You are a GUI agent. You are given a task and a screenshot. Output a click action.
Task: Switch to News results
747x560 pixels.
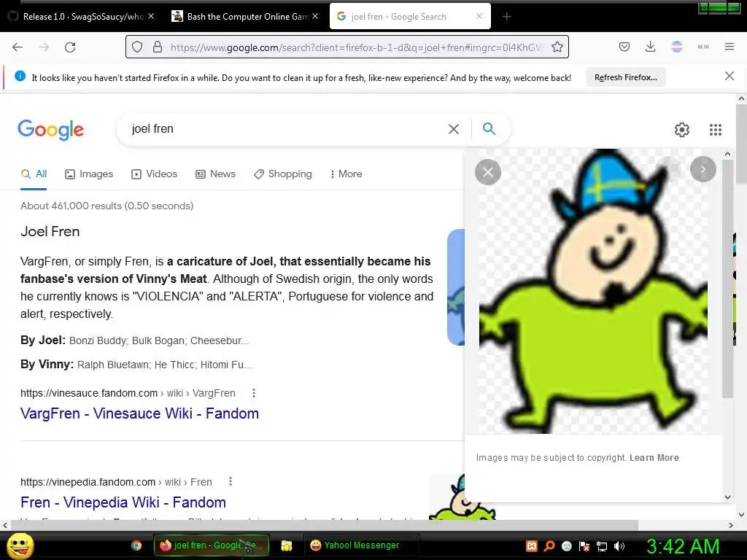tap(216, 174)
